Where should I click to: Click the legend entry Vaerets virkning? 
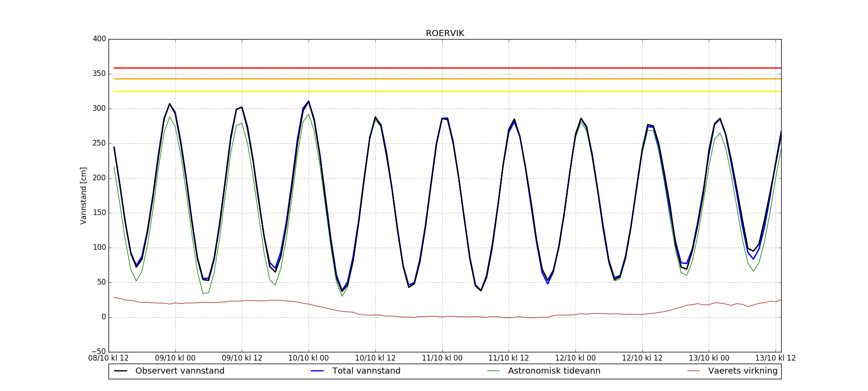pos(743,371)
